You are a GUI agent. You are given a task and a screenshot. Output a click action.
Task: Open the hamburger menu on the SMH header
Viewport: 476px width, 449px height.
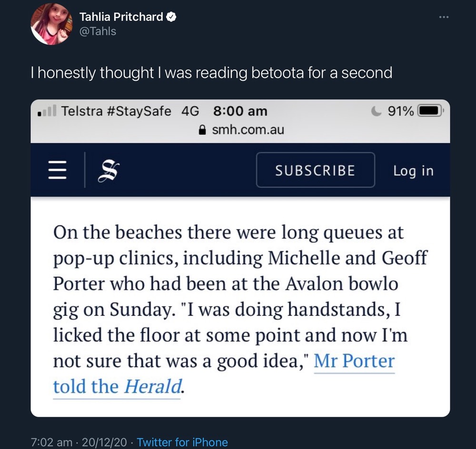(x=58, y=170)
